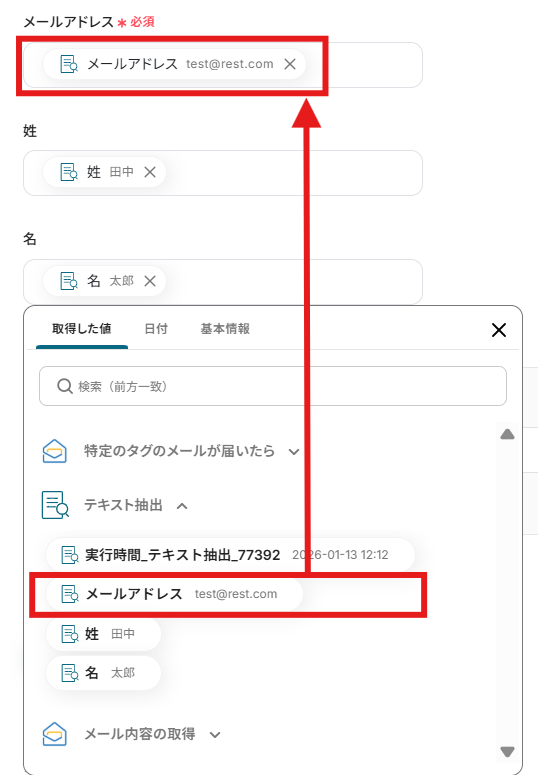Screen dimensions: 538x775
Task: Click the 特定のタグのメールが届いたら heading text
Action: point(179,451)
